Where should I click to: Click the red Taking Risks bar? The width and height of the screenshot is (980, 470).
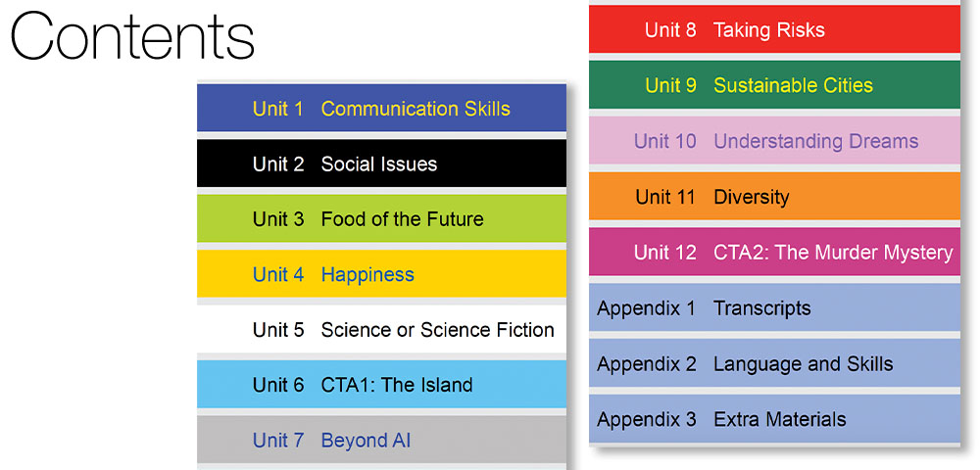pyautogui.click(x=774, y=29)
